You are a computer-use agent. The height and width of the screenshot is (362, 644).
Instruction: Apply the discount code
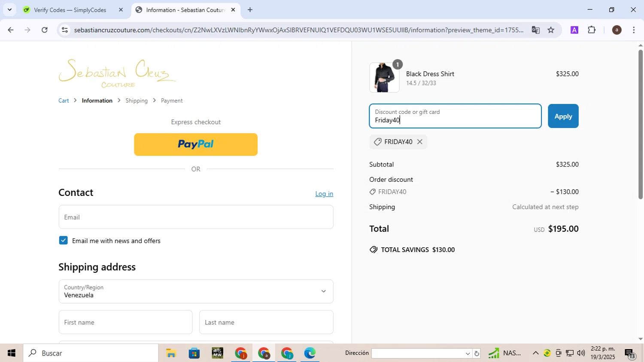(563, 116)
